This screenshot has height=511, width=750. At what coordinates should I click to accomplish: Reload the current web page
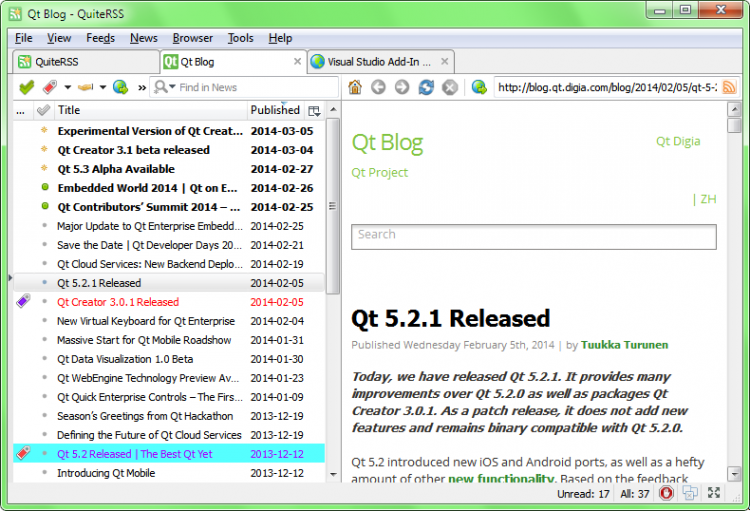pyautogui.click(x=426, y=87)
